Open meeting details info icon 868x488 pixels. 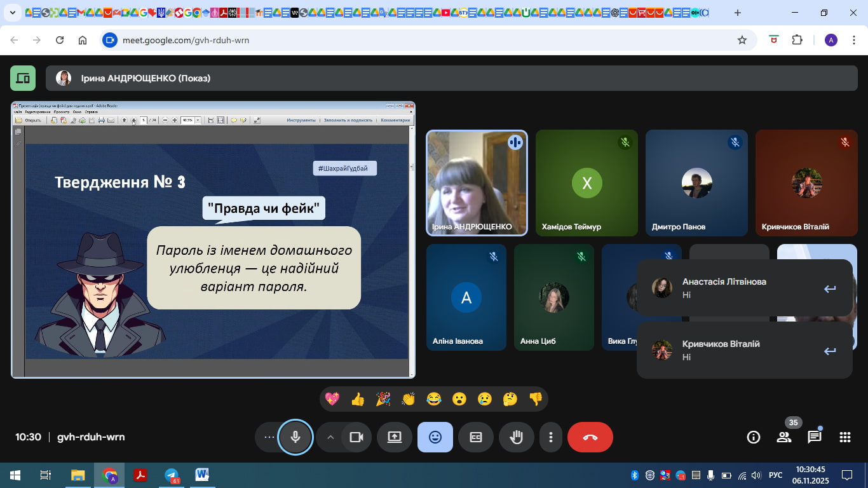pyautogui.click(x=754, y=437)
